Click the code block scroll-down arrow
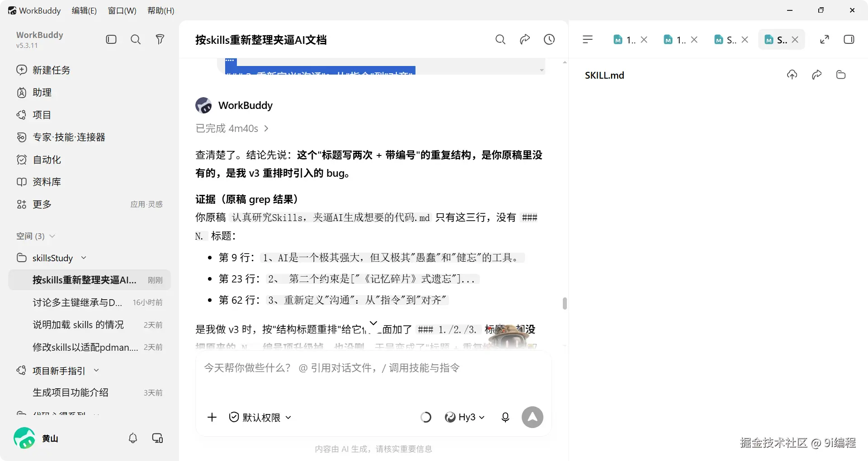868x461 pixels. tap(542, 70)
